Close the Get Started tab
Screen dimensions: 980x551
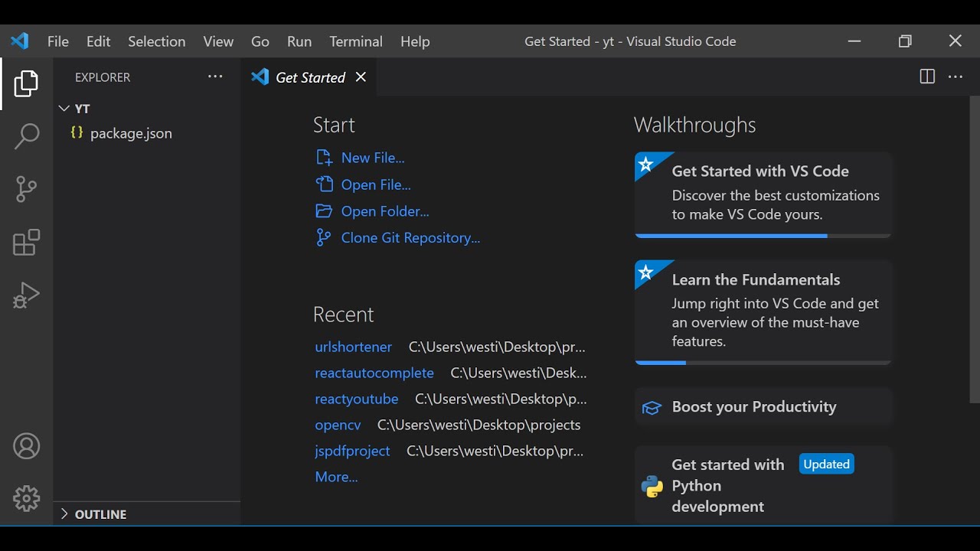pos(361,77)
